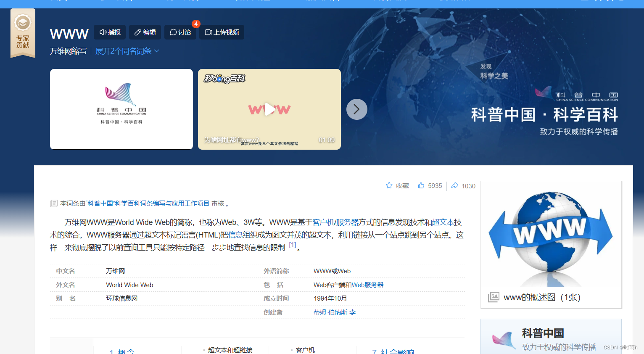Click the 专家贡献 expert badge icon
Screen dimensions: 644x354
[x=23, y=33]
